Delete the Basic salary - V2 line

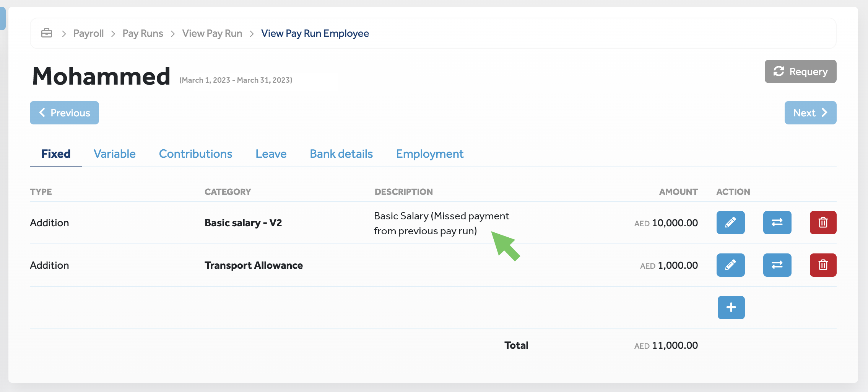823,222
